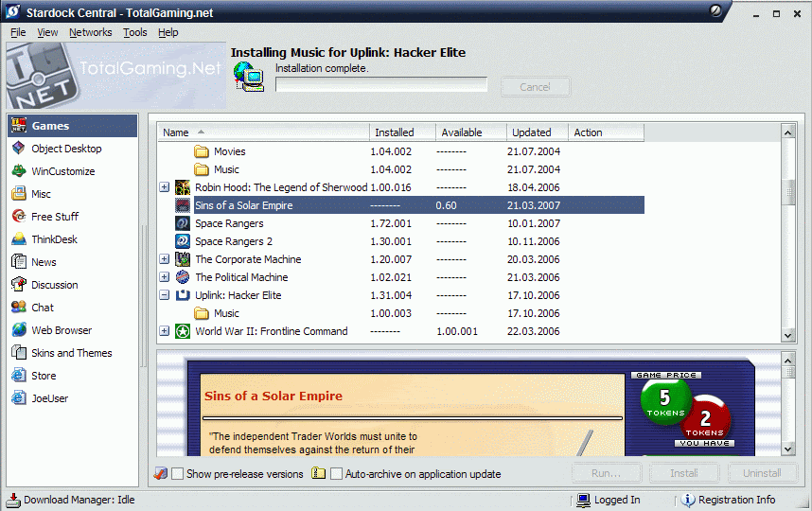The image size is (812, 511).
Task: Click the TotalGaming.Net banner logo
Action: [116, 76]
